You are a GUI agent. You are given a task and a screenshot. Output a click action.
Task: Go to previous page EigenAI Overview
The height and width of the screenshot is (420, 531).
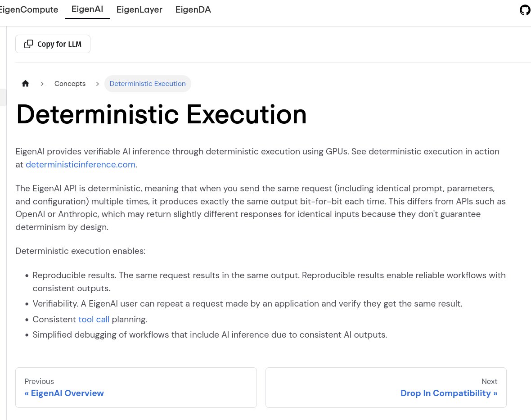point(136,388)
